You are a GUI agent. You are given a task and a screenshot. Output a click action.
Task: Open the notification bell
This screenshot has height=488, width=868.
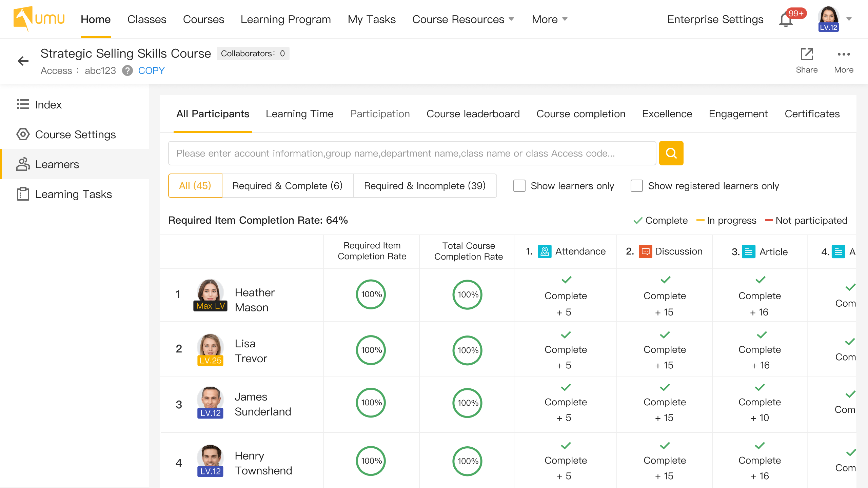[786, 20]
